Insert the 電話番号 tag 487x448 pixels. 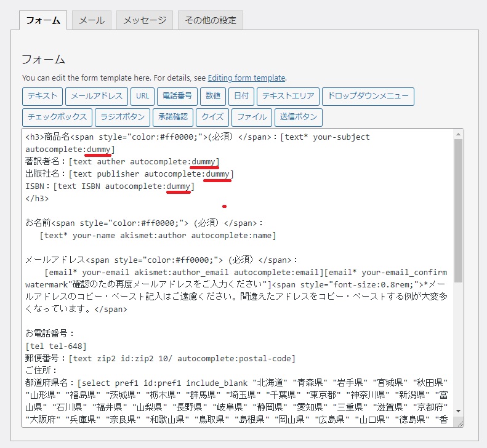[177, 96]
